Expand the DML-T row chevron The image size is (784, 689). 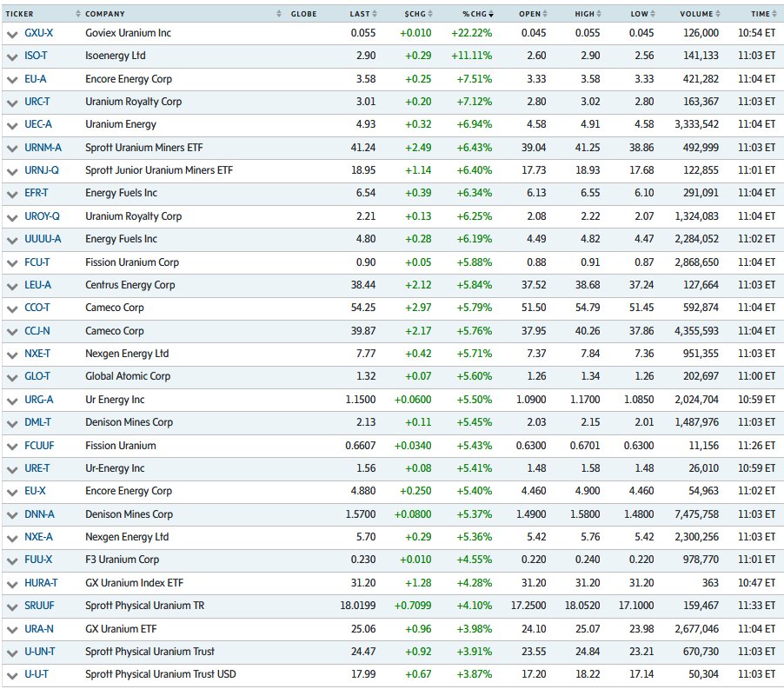pyautogui.click(x=12, y=424)
